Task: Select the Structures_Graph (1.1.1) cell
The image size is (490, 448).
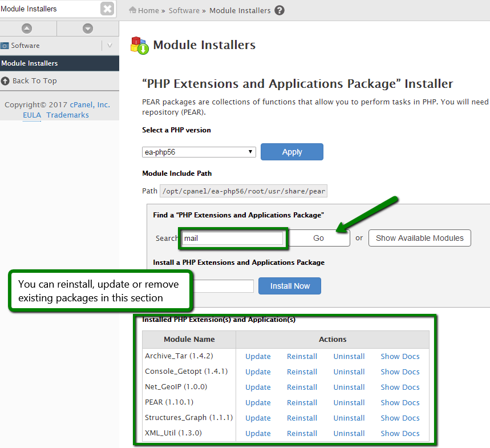Action: point(189,418)
